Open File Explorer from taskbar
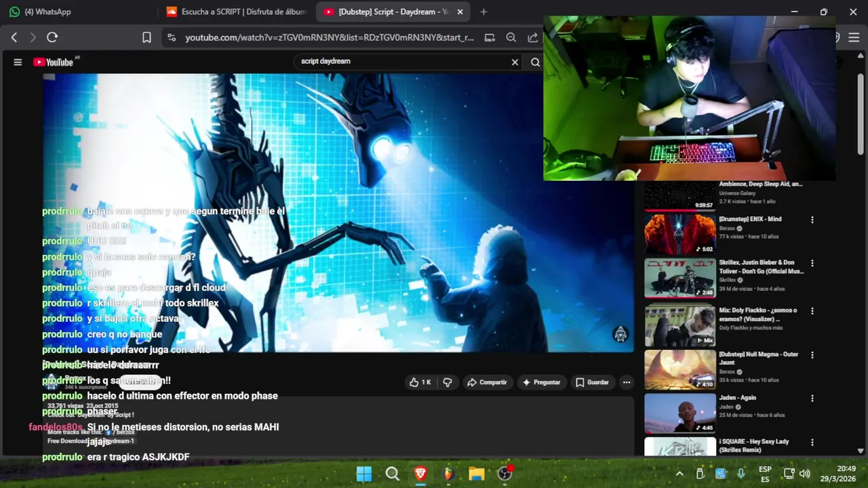868x488 pixels. point(477,474)
